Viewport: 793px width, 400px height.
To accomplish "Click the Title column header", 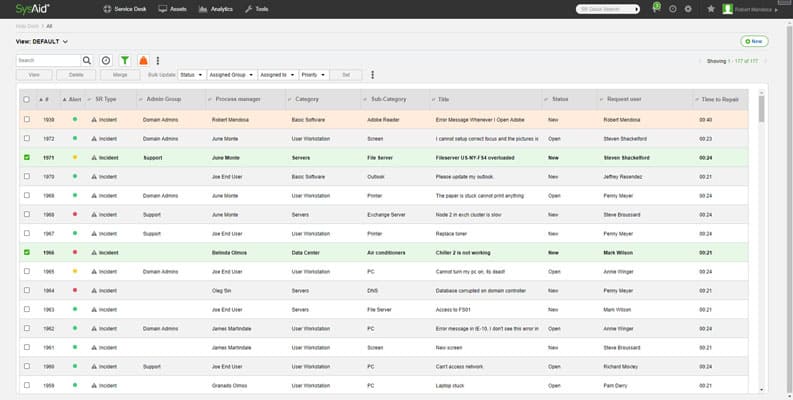I will pyautogui.click(x=443, y=100).
